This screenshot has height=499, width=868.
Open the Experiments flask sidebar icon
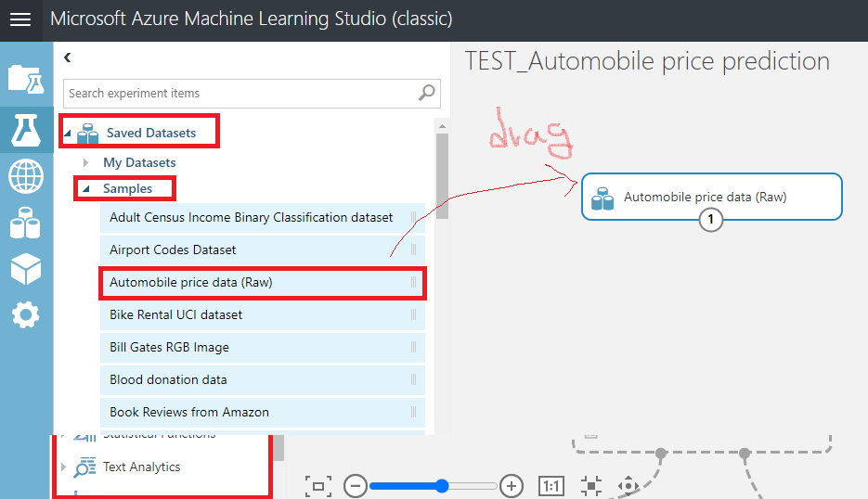pyautogui.click(x=26, y=130)
